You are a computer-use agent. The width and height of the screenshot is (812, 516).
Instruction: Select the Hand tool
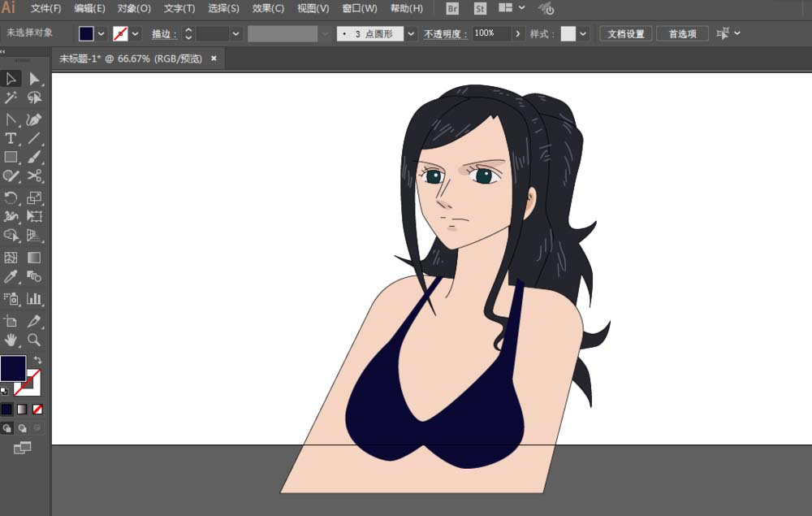(11, 340)
